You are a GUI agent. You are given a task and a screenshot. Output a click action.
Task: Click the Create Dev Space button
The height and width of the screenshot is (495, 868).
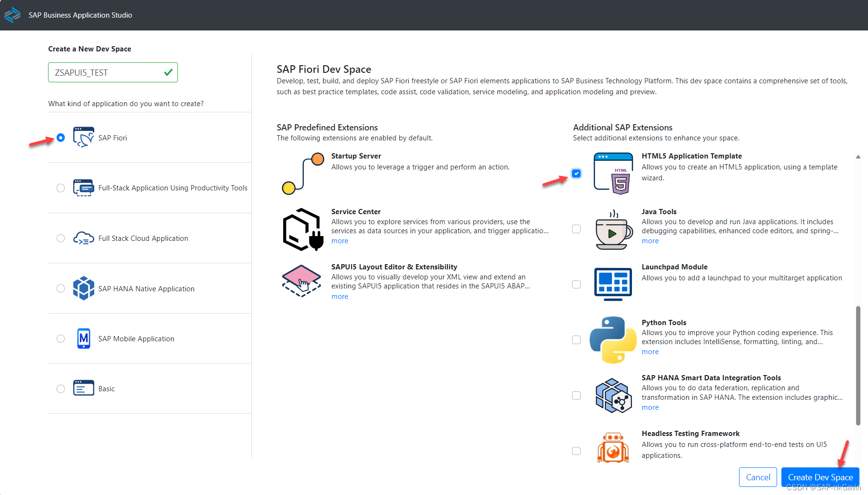tap(820, 477)
